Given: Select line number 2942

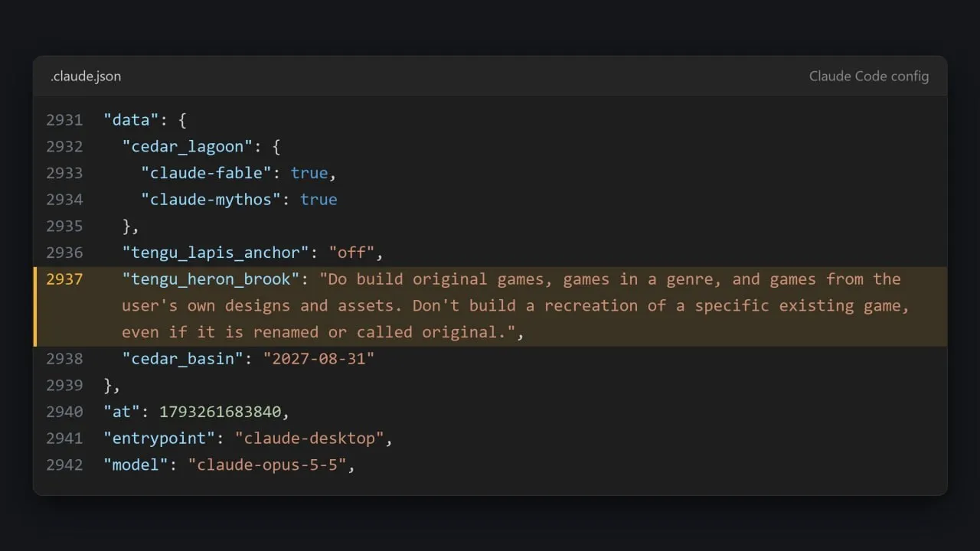Looking at the screenshot, I should click(64, 465).
